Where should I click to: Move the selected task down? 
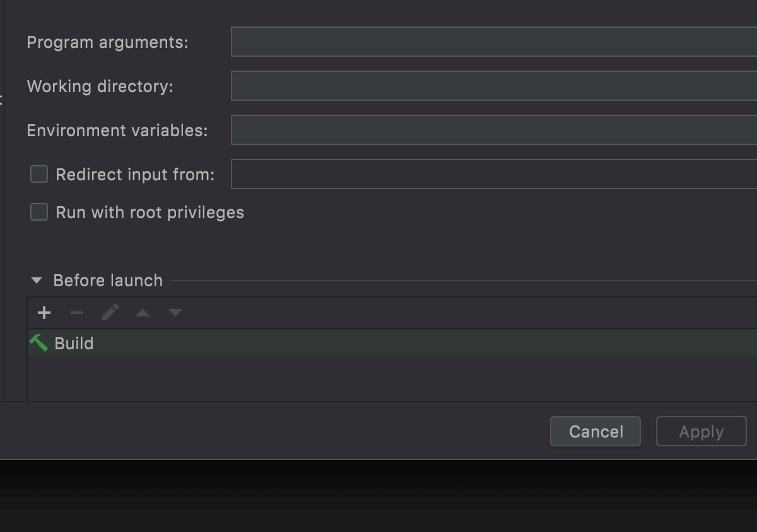coord(175,313)
